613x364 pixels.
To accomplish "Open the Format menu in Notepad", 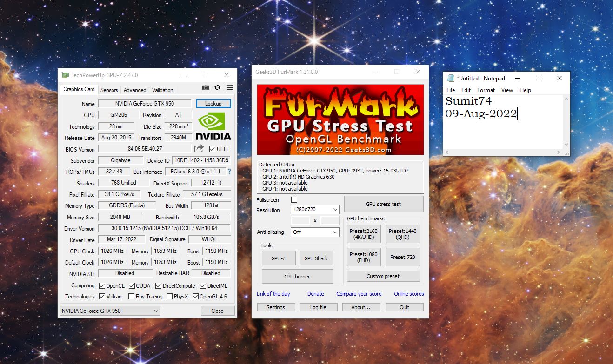I will pos(486,90).
